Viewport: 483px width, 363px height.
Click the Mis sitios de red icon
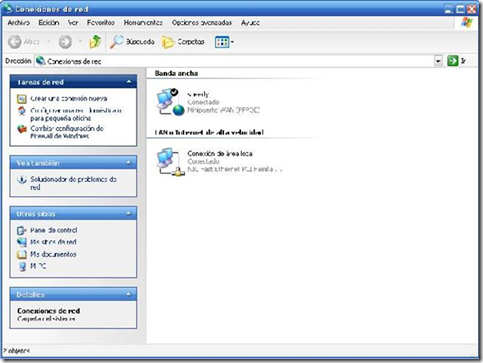click(x=22, y=242)
